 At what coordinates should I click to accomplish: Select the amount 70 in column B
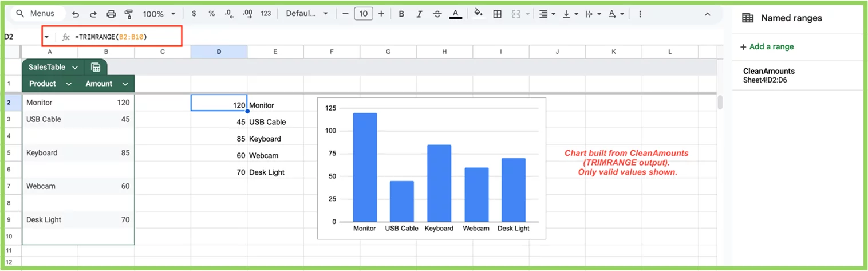click(x=106, y=219)
